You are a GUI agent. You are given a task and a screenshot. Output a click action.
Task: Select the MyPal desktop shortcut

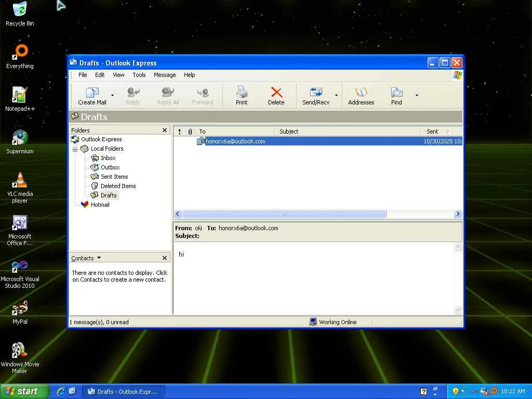point(20,312)
